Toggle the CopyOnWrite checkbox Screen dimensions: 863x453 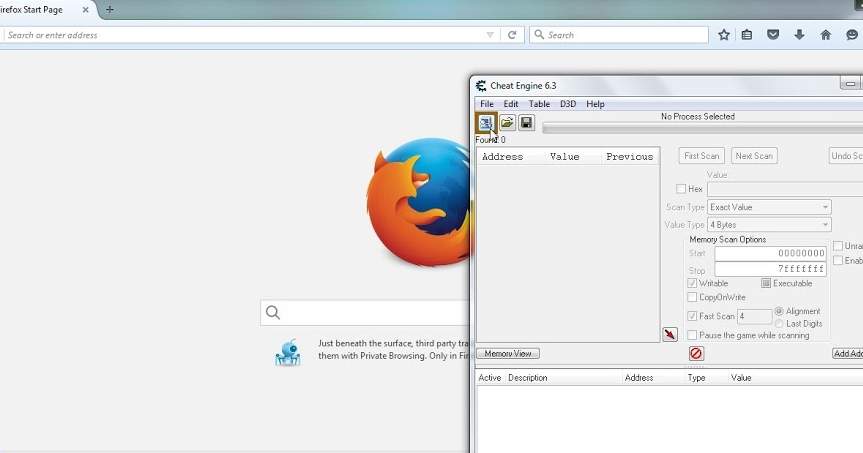[x=692, y=297]
